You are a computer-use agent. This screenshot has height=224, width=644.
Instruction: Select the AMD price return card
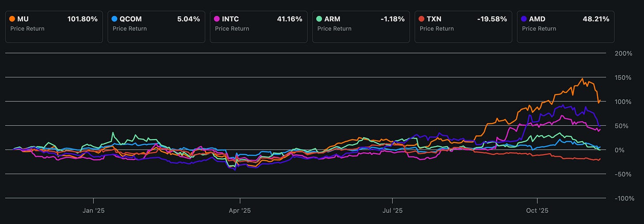[x=566, y=27]
